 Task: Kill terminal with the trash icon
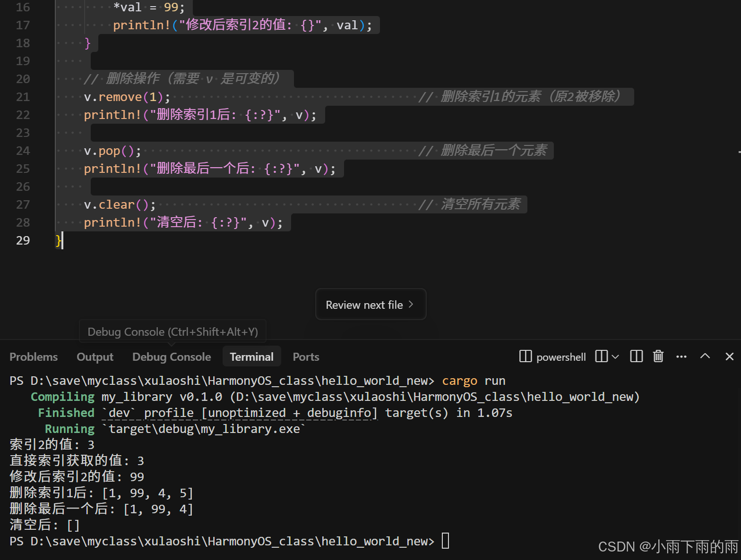(x=658, y=356)
